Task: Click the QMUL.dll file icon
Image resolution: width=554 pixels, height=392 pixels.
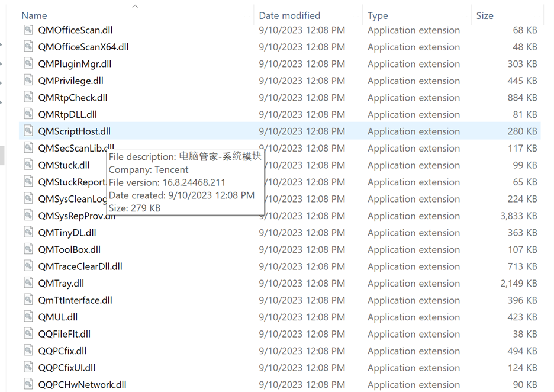Action: pos(28,317)
